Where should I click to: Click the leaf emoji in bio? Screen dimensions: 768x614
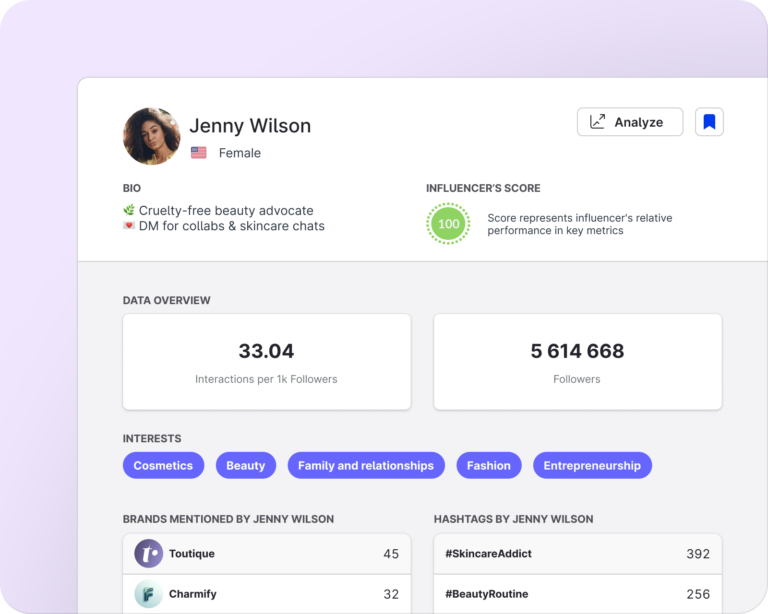coord(129,210)
